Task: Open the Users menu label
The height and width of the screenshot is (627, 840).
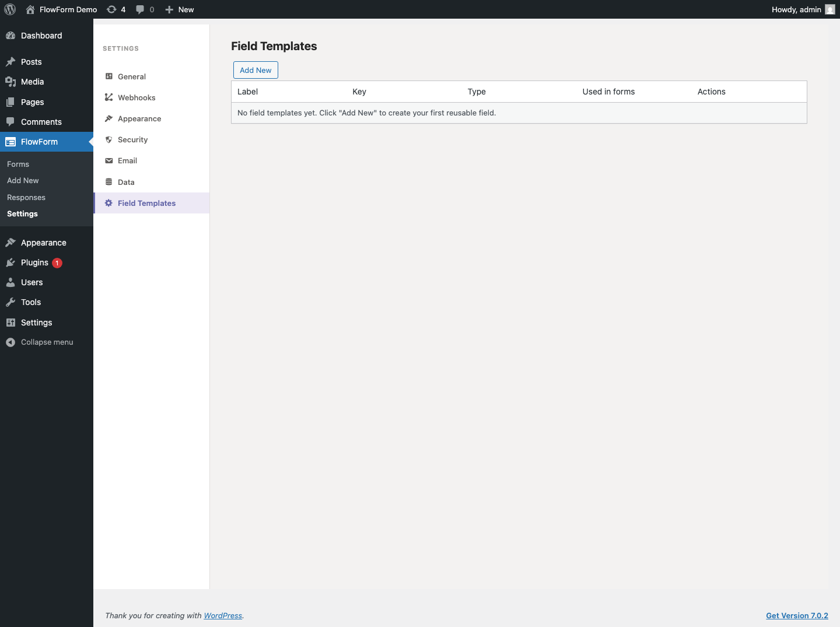Action: 32,282
